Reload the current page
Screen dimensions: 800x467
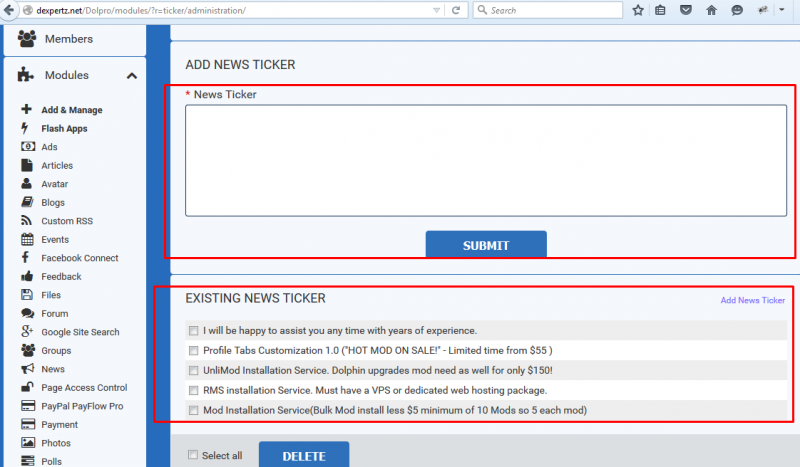tap(456, 10)
